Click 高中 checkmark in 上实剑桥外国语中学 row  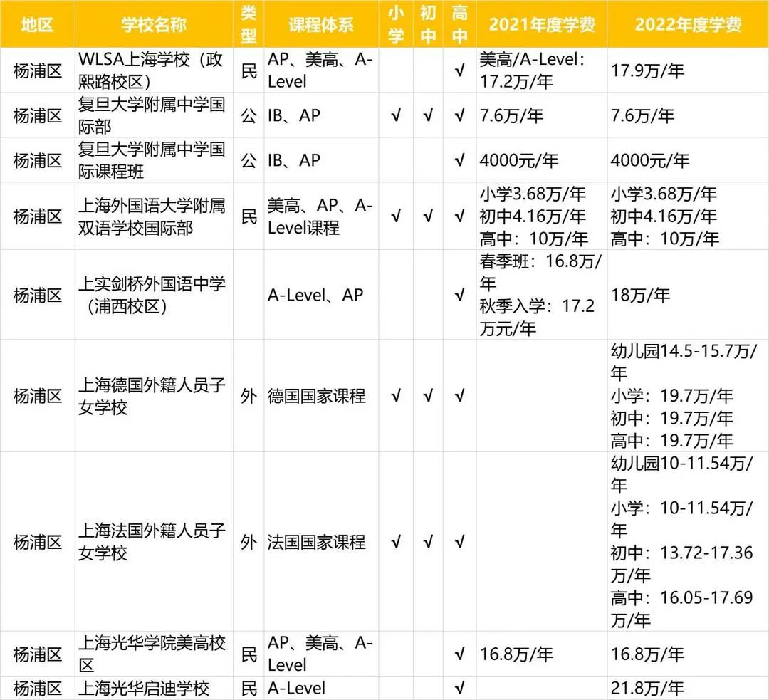coord(459,296)
